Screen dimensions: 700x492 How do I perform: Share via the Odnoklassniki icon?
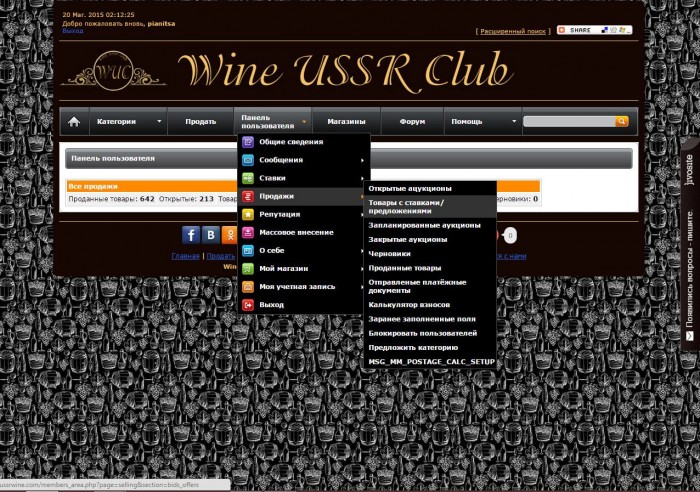(x=229, y=235)
